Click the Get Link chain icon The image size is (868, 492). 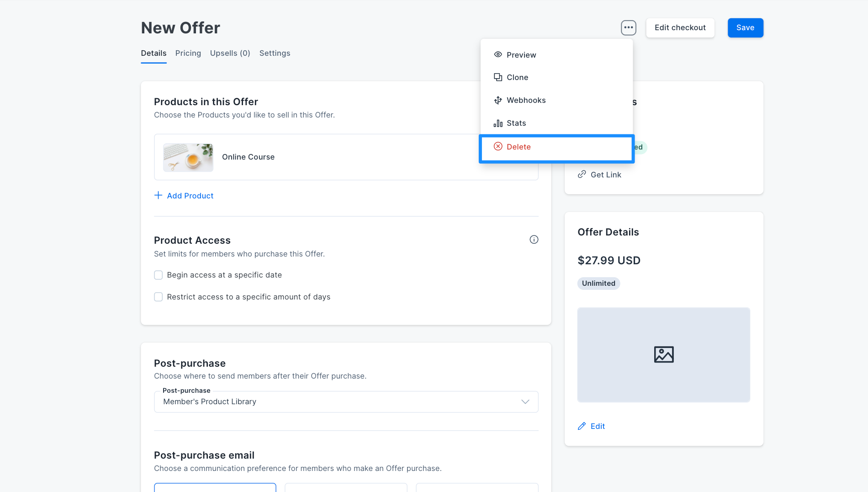tap(582, 174)
